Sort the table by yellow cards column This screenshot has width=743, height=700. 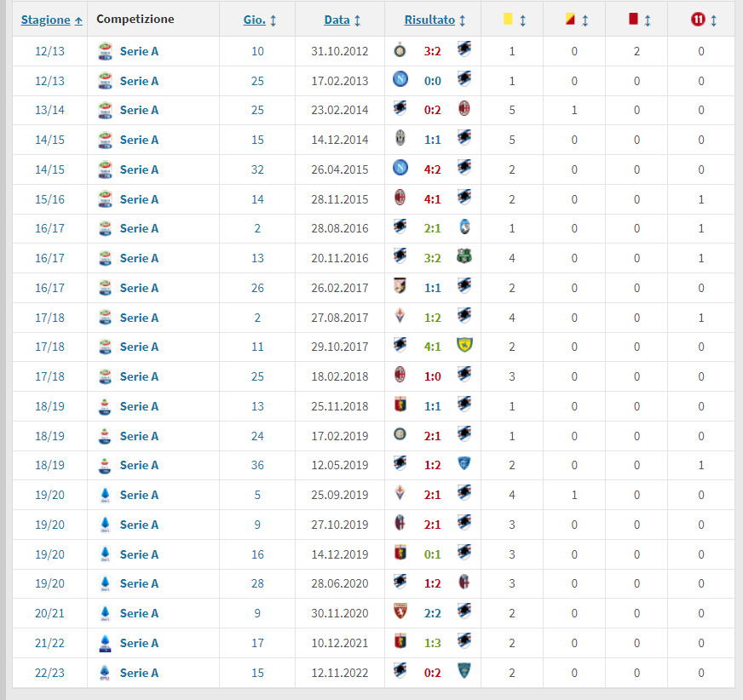point(512,20)
